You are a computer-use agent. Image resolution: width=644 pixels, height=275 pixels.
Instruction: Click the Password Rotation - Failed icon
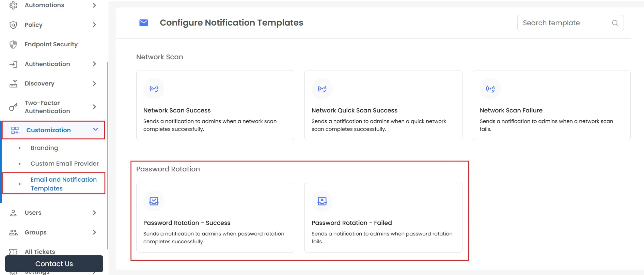point(322,201)
